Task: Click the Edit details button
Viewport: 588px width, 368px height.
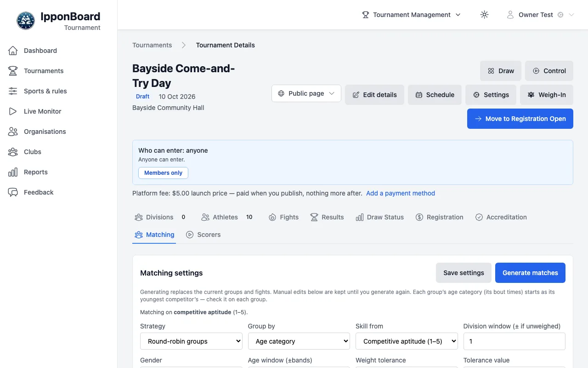Action: pos(374,95)
